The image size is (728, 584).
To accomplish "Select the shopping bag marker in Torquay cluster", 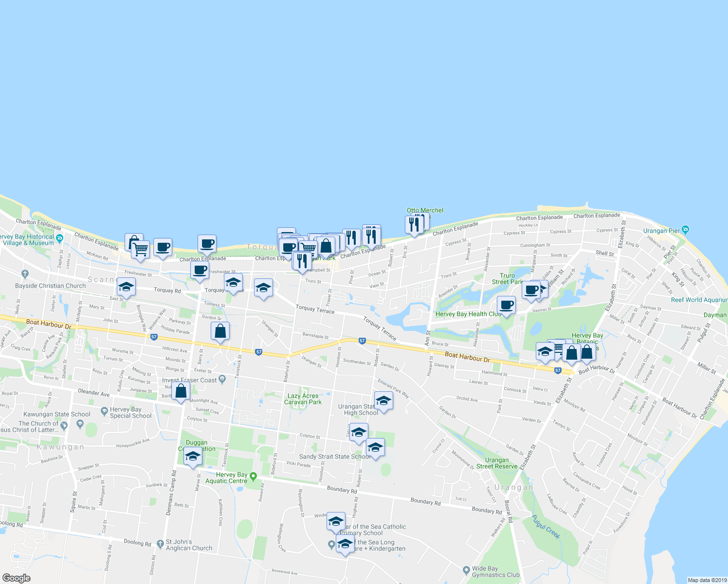I will tap(326, 246).
